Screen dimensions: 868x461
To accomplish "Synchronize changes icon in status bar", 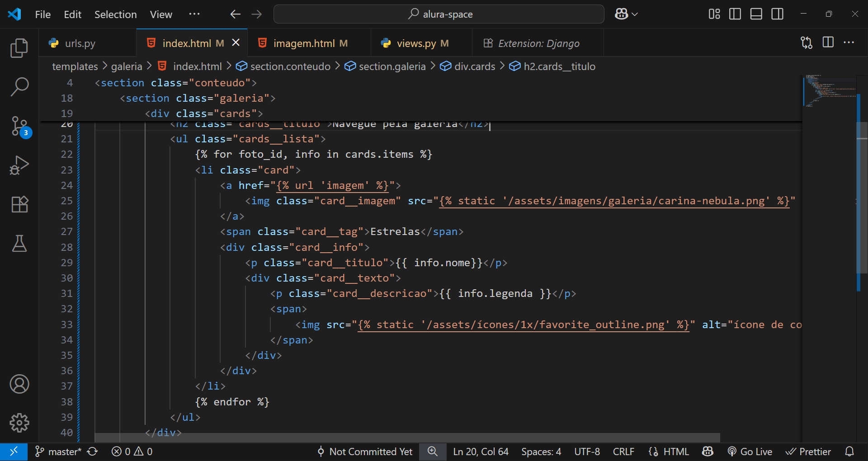I will pos(93,452).
